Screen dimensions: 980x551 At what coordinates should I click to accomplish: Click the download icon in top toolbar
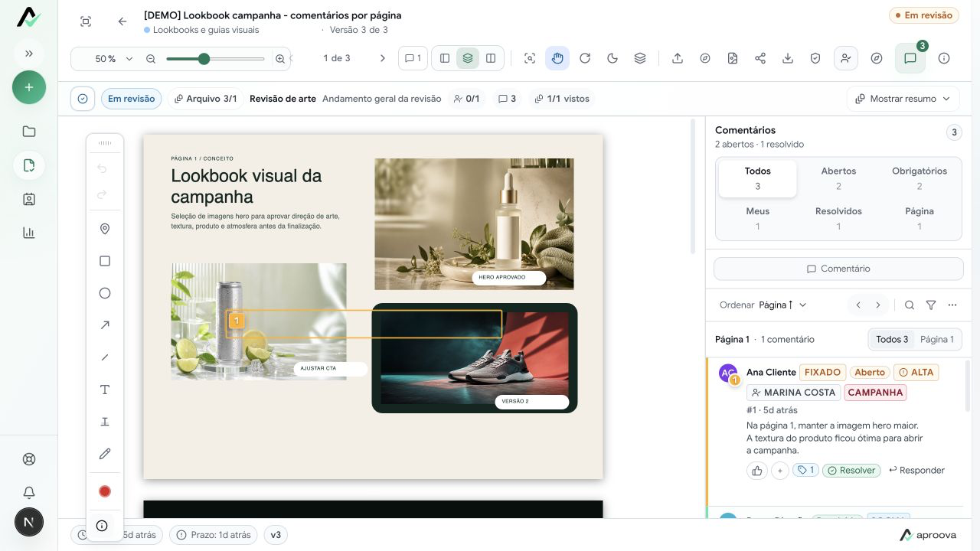[x=788, y=58]
